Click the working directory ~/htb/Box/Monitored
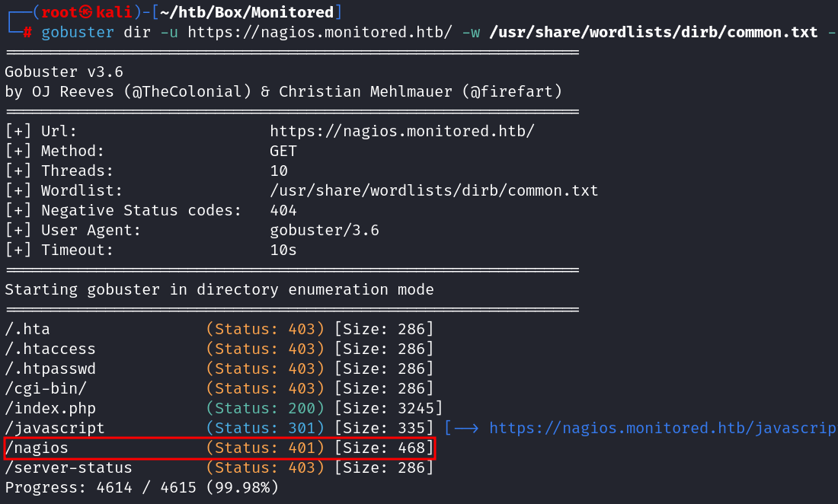 [x=247, y=12]
